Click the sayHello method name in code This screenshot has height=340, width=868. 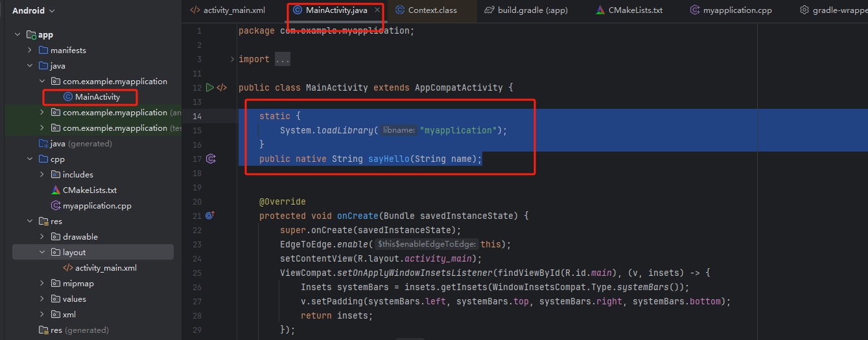pos(389,159)
